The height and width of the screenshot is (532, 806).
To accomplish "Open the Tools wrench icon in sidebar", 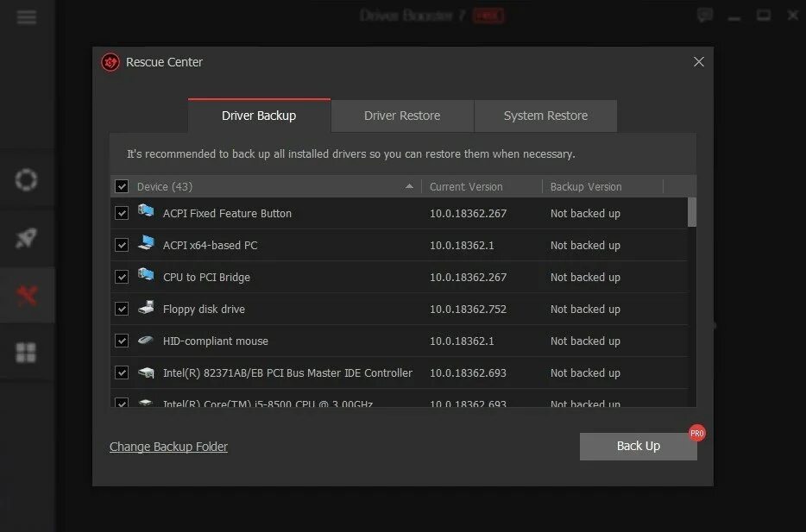I will tap(27, 295).
